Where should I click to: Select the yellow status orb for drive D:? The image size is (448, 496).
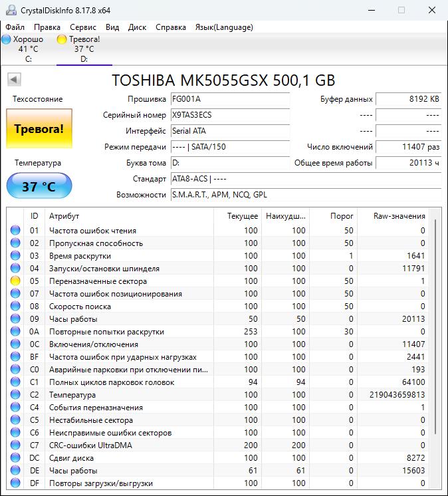coord(62,39)
